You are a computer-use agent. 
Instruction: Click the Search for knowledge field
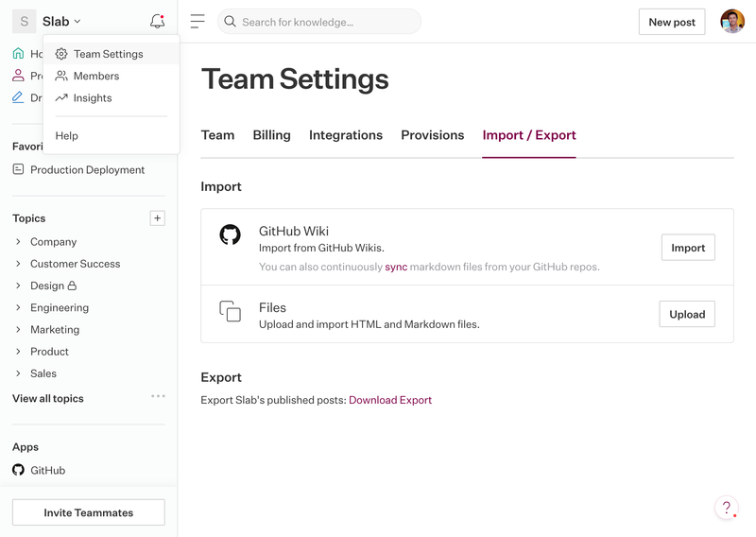pos(319,22)
